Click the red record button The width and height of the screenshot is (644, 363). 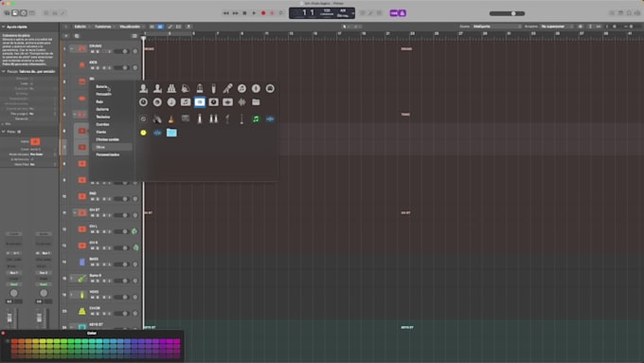[263, 13]
